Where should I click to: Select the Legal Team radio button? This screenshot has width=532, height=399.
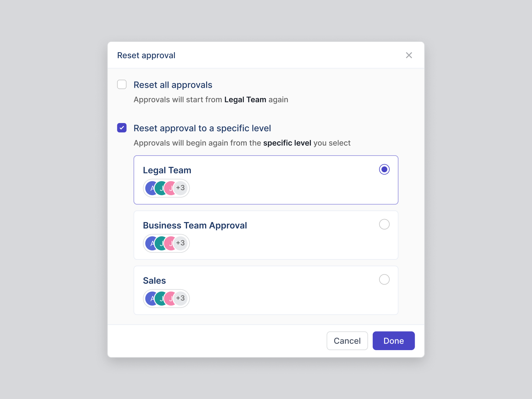click(x=384, y=169)
